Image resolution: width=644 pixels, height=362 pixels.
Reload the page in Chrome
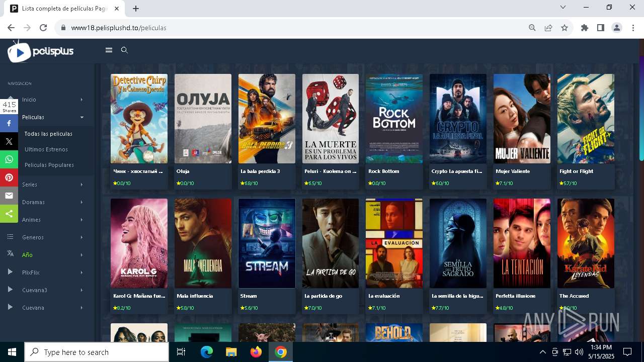(x=43, y=28)
